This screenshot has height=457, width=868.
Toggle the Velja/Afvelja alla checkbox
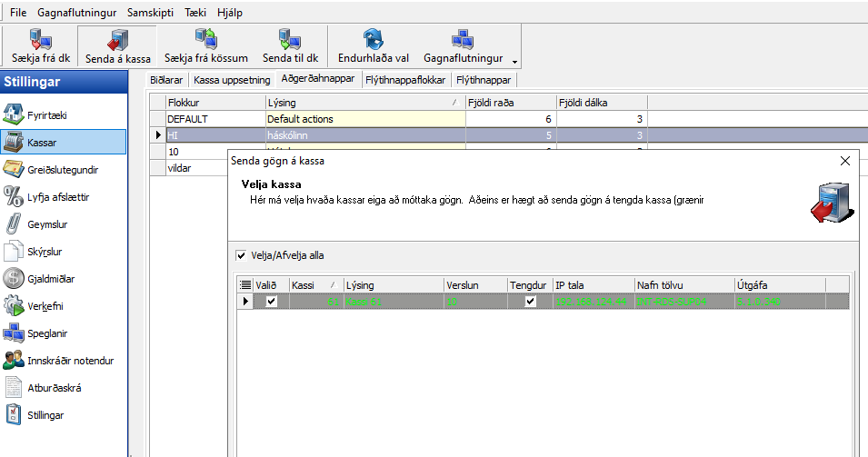click(x=240, y=255)
